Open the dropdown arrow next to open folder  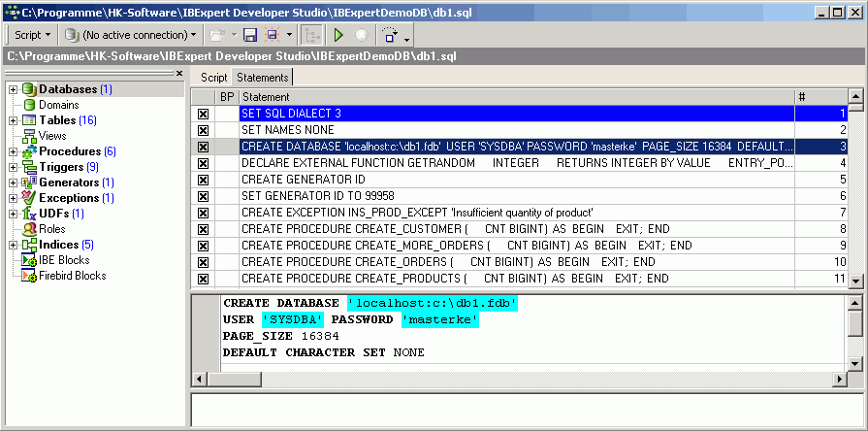click(234, 36)
